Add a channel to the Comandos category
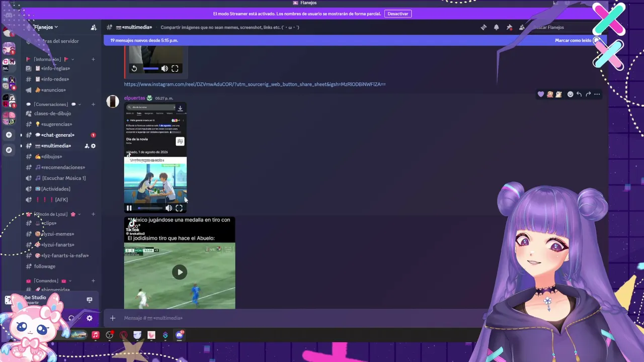The image size is (644, 362). click(93, 281)
